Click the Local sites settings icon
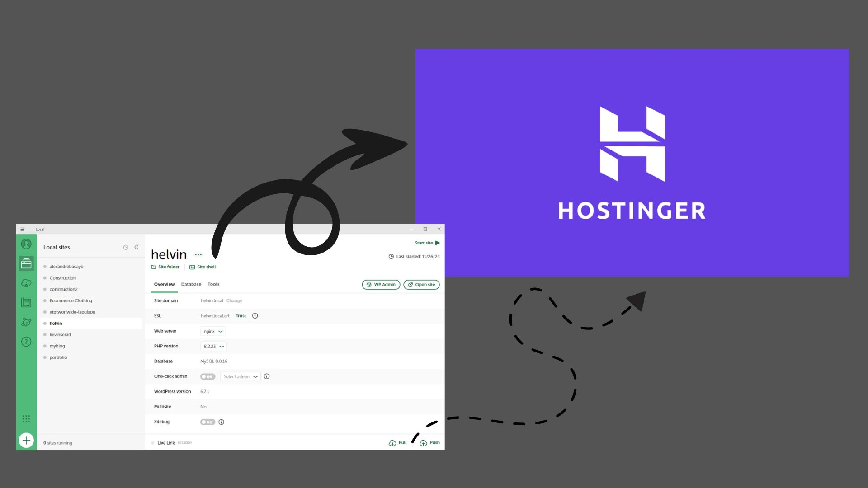 [x=126, y=247]
